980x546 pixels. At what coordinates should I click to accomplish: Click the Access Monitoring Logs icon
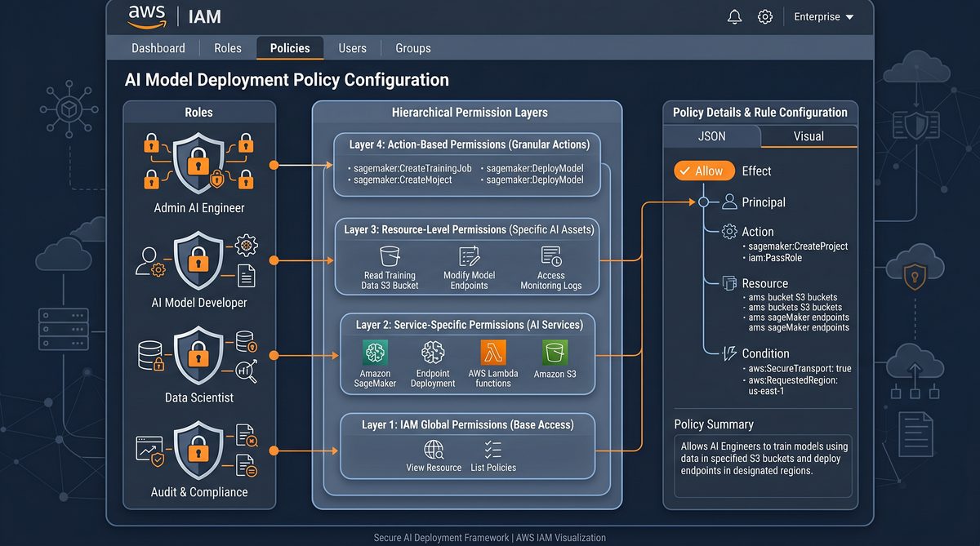(551, 256)
